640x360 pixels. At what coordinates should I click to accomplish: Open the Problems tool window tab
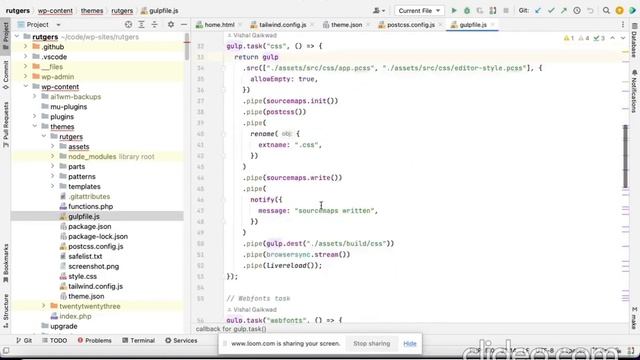(x=94, y=340)
